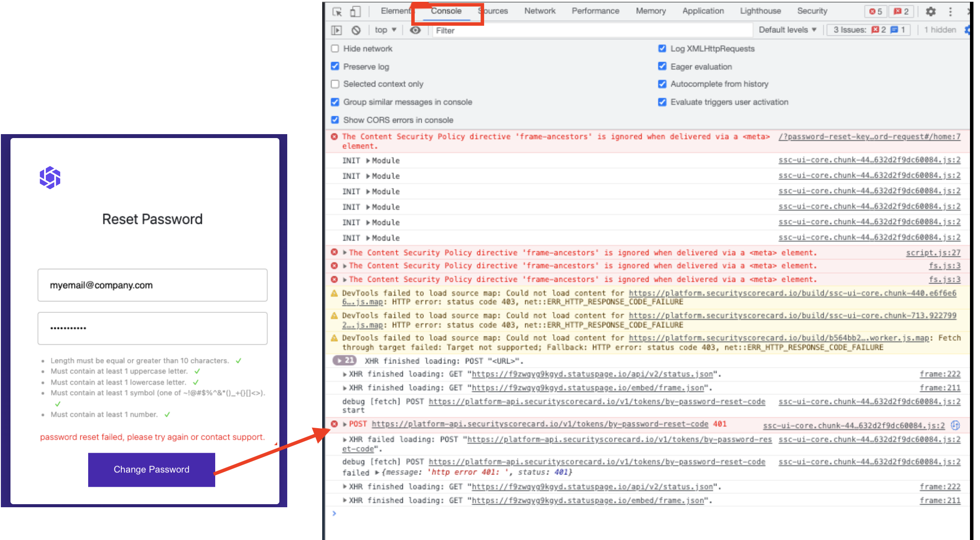Clear the console with the ban icon
The width and height of the screenshot is (980, 540).
[x=356, y=30]
